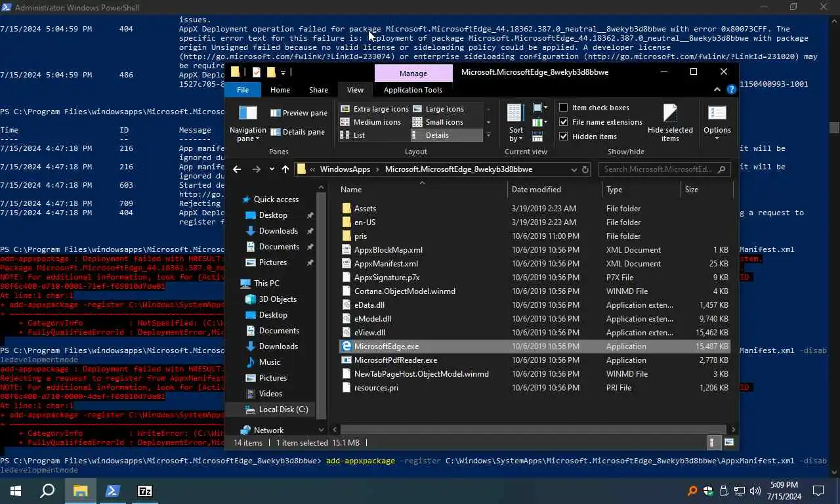This screenshot has width=840, height=504.
Task: Sort by the Date modified column
Action: [x=555, y=190]
